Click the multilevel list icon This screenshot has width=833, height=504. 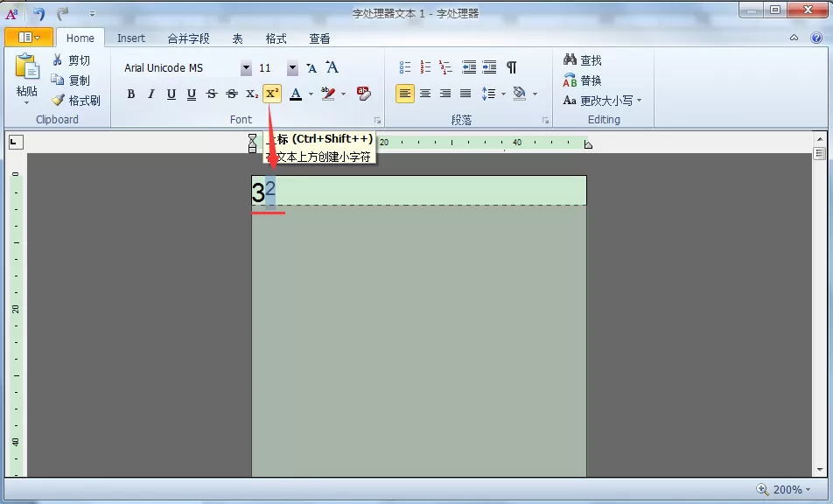(445, 67)
